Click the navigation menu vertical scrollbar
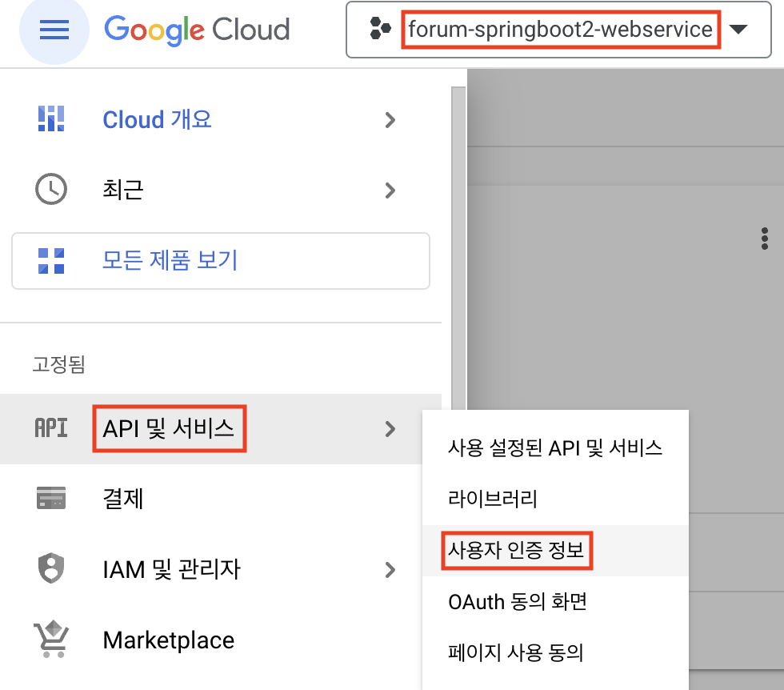Image resolution: width=784 pixels, height=690 pixels. (458, 248)
